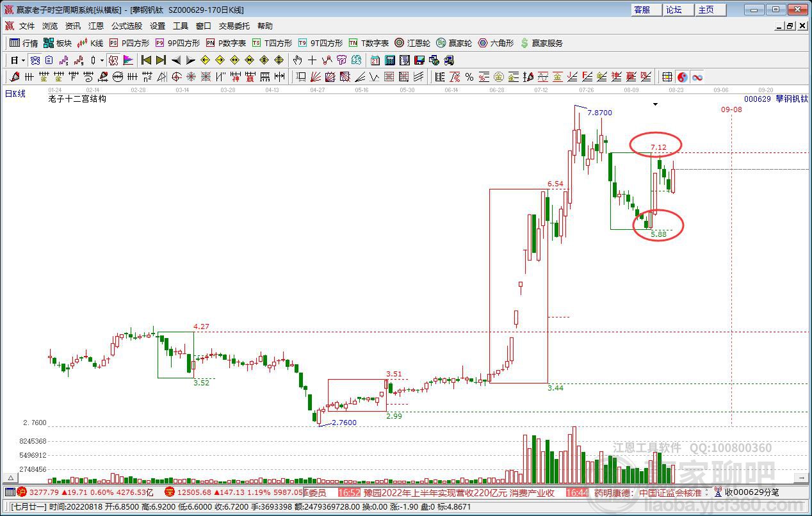Enable the crosshair cursor tool
The width and height of the screenshot is (812, 516).
tap(312, 60)
